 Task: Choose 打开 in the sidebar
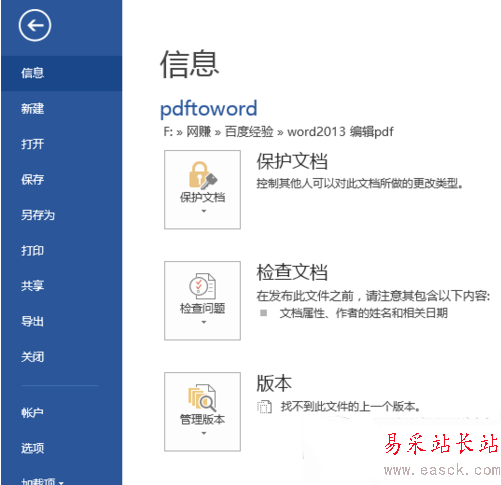(62, 144)
